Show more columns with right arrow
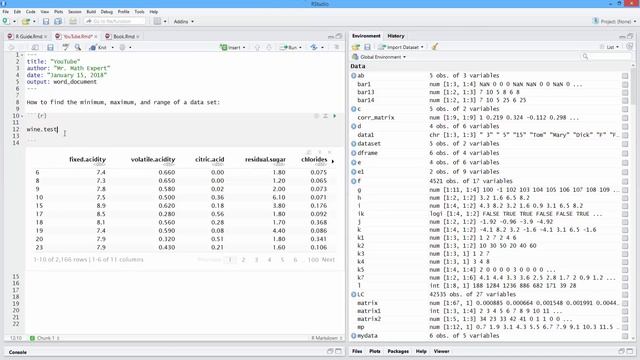Viewport: 640px width, 360px height. [x=333, y=162]
